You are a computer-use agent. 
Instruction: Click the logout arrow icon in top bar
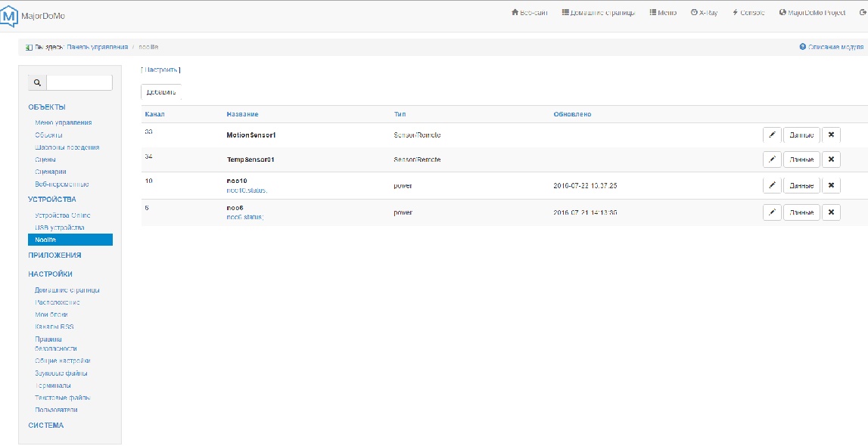[x=863, y=13]
